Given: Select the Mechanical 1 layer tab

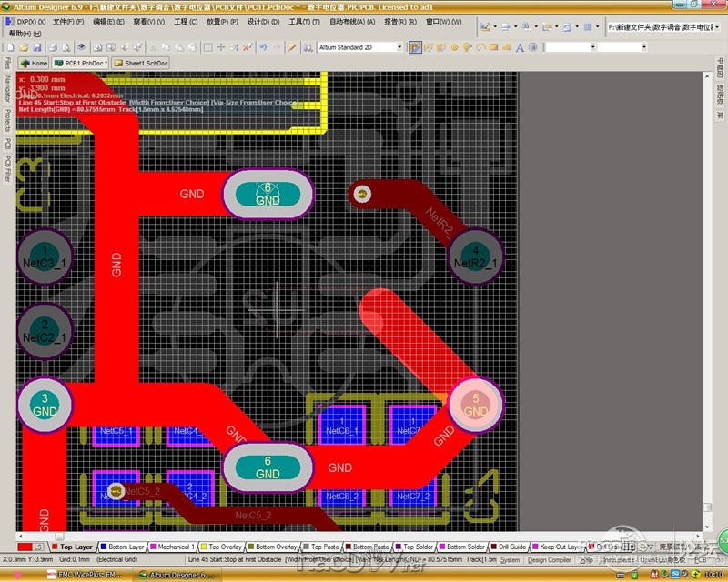Looking at the screenshot, I should coord(172,547).
